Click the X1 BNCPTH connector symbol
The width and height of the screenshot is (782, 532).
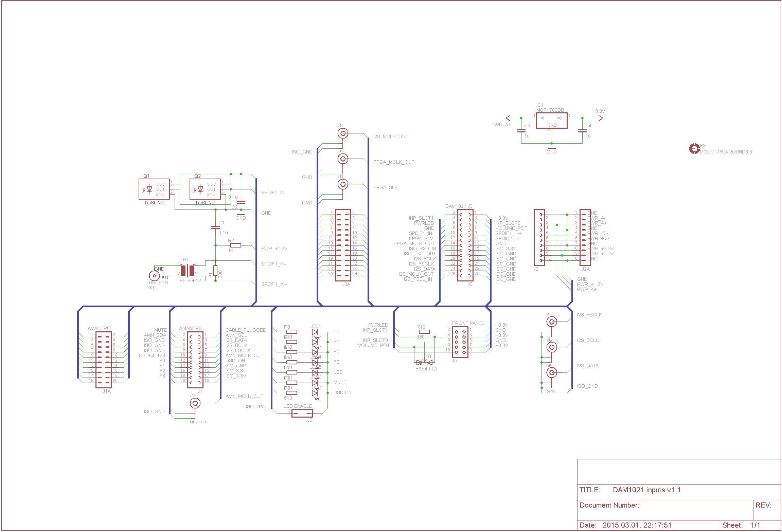coord(154,276)
